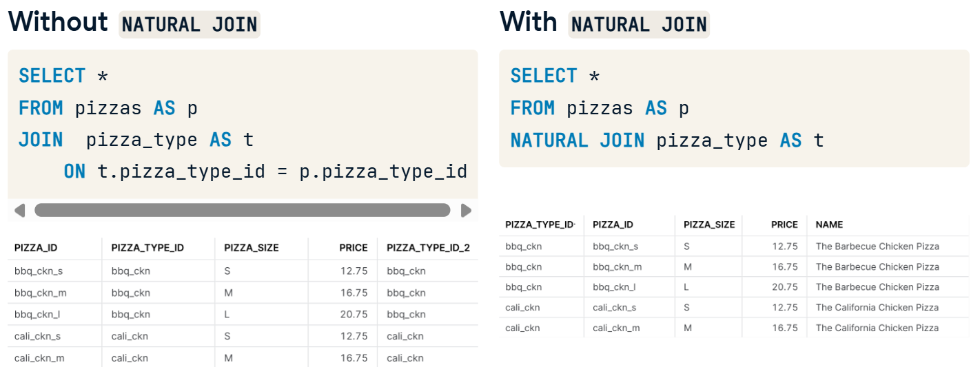
Task: Click the right scroll arrow under the code
Action: 467,210
